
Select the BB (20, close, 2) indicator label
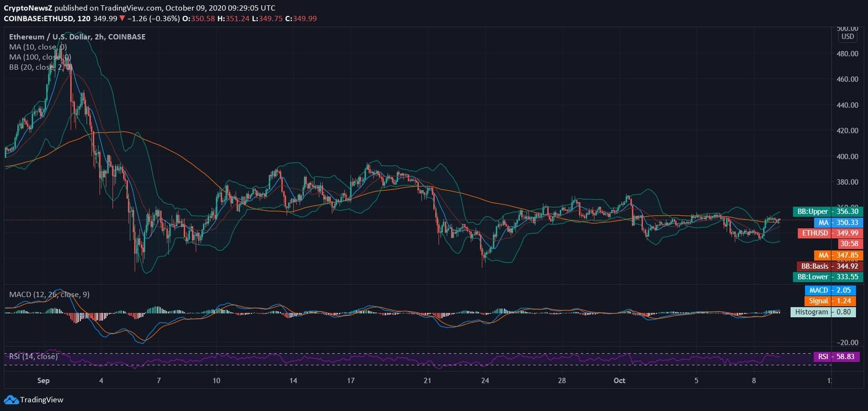[40, 67]
